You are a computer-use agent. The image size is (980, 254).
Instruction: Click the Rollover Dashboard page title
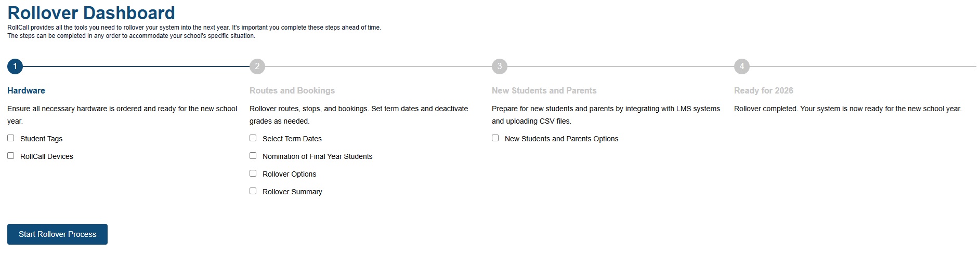click(91, 13)
